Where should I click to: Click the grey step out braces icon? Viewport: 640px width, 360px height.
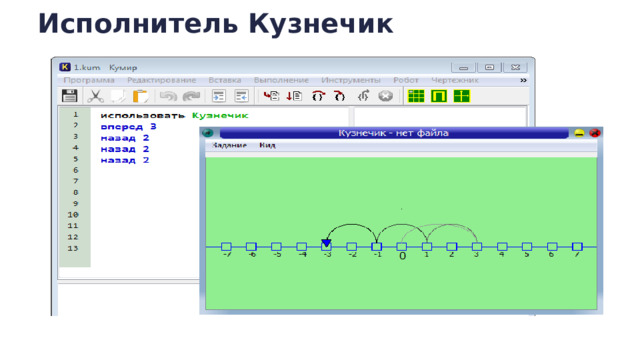point(363,96)
